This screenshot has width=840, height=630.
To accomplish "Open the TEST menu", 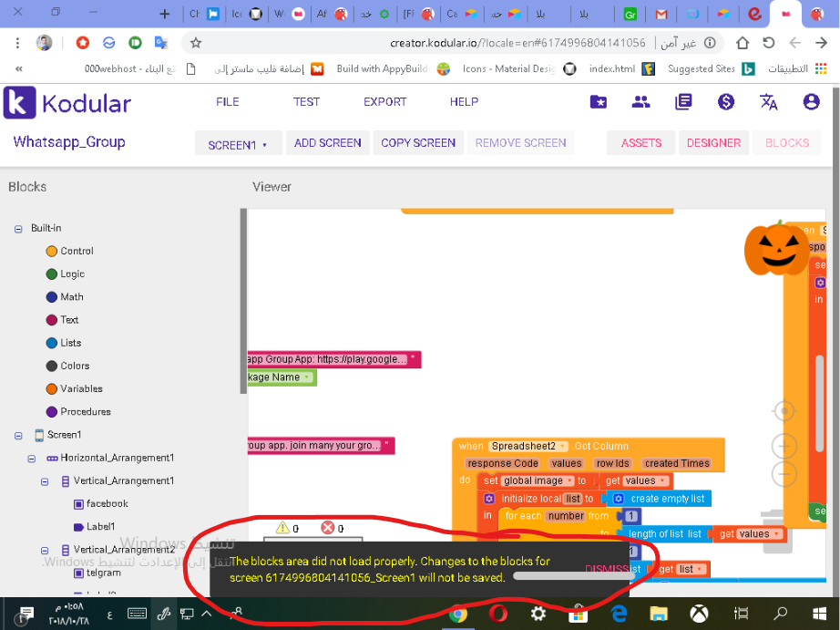I will [x=306, y=102].
